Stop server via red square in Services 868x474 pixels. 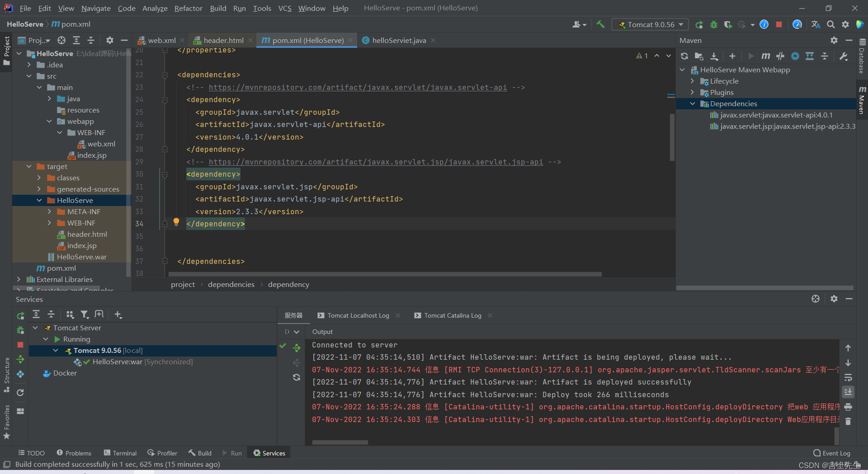20,345
